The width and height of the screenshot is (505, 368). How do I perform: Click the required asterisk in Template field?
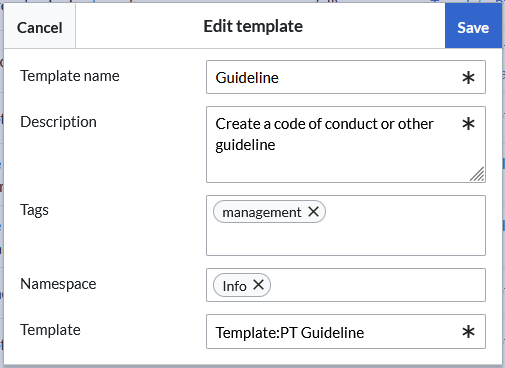[x=468, y=332]
